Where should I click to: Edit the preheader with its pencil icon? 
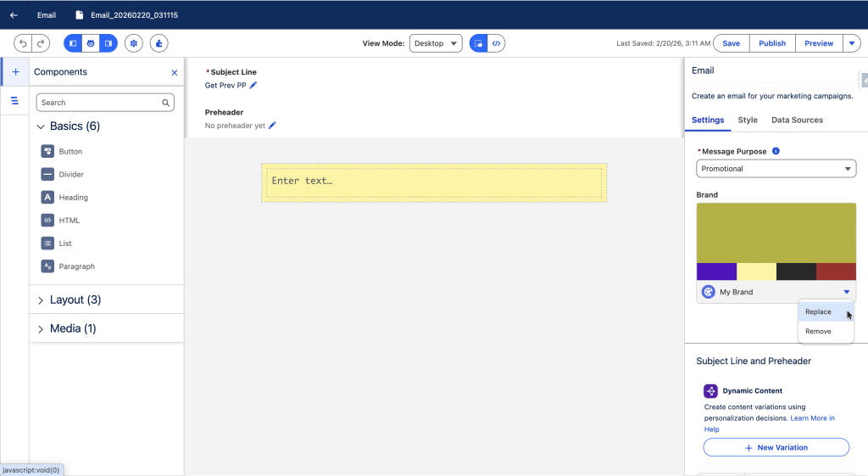tap(272, 126)
